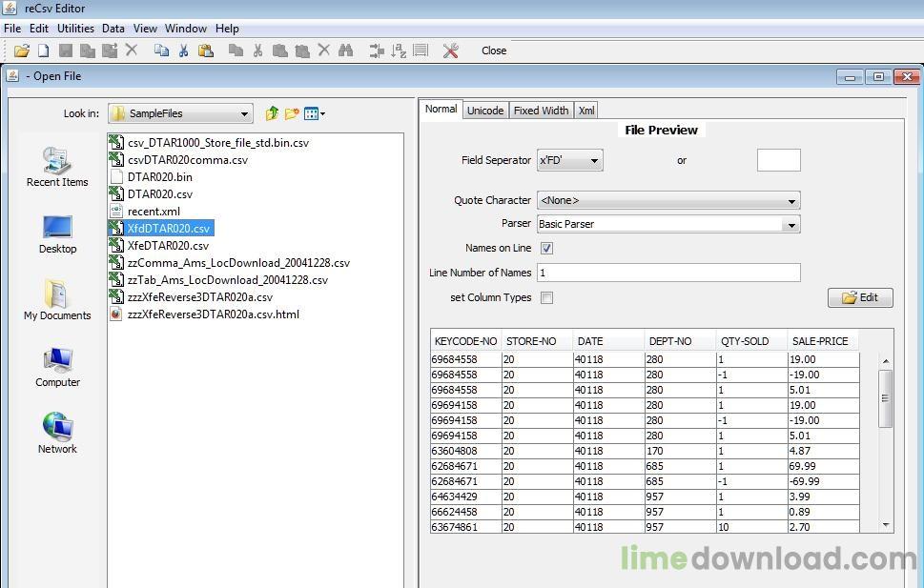Open the Desktop shortcut in sidebar
This screenshot has width=924, height=588.
pyautogui.click(x=58, y=234)
